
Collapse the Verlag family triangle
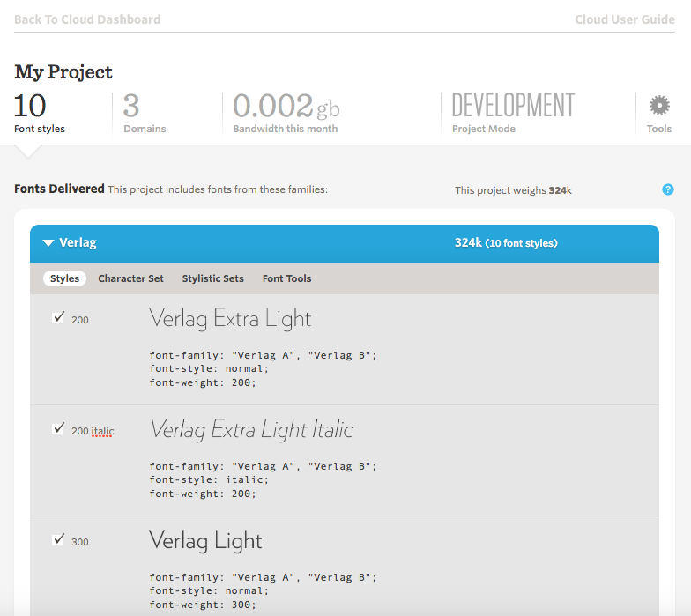tap(48, 243)
